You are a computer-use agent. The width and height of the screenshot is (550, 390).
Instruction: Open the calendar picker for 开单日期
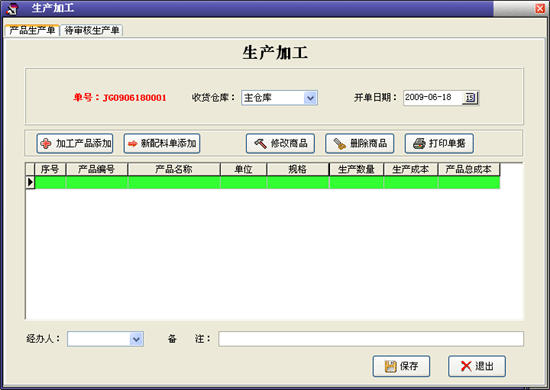pos(470,98)
